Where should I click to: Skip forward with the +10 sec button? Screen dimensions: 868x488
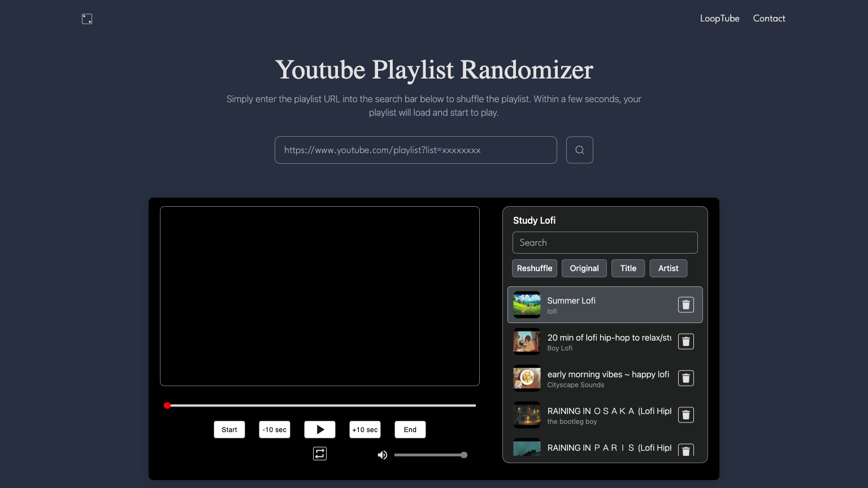364,429
